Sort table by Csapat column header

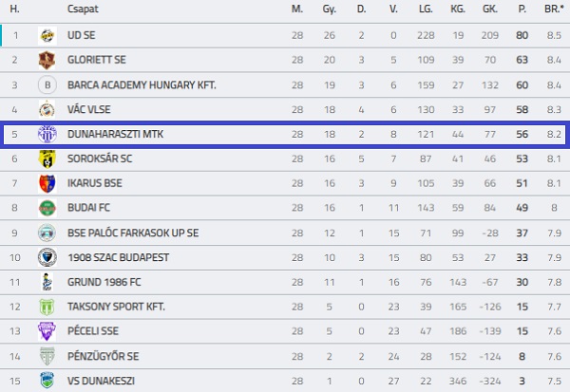80,9
